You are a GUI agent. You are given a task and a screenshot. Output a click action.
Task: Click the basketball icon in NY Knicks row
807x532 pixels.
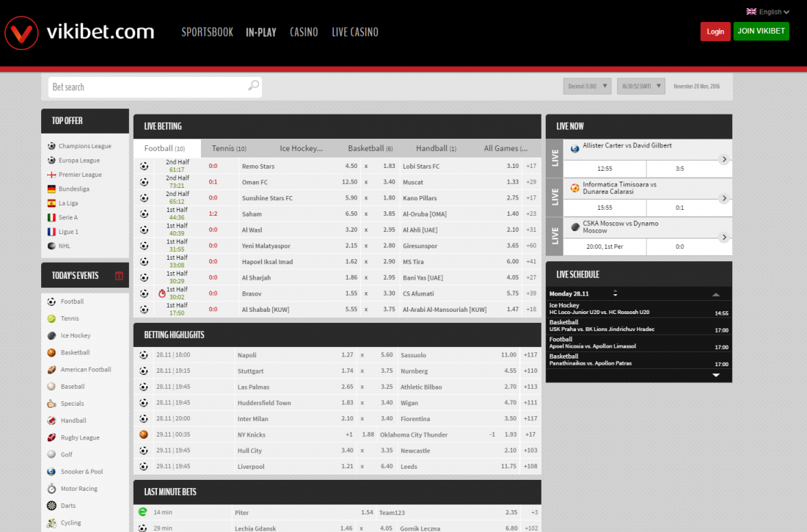click(144, 434)
